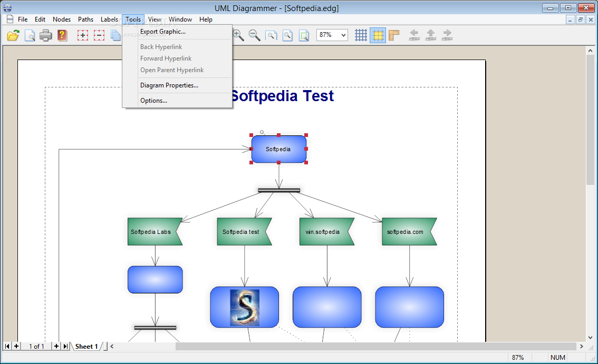Screen dimensions: 598x364
Task: Zoom out with the minus magnifier
Action: (x=254, y=35)
